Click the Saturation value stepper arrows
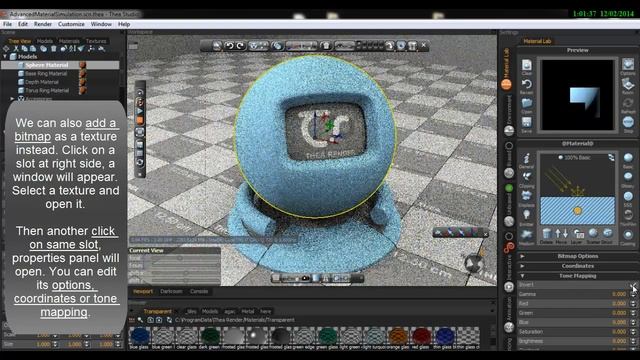Screen dimensions: 640x360 (633, 331)
